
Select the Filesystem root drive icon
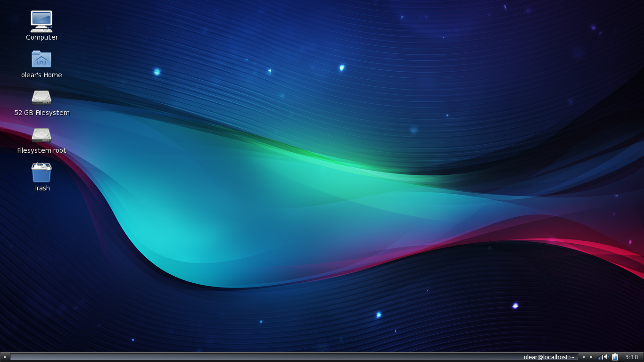(x=41, y=135)
